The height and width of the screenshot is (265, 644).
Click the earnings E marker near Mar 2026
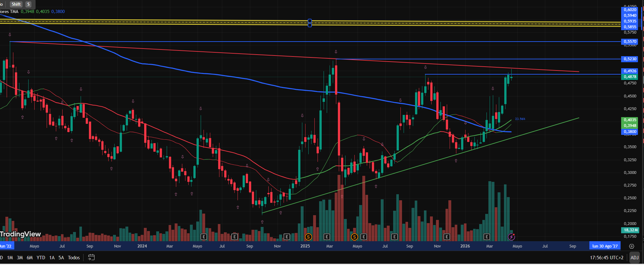click(486, 237)
